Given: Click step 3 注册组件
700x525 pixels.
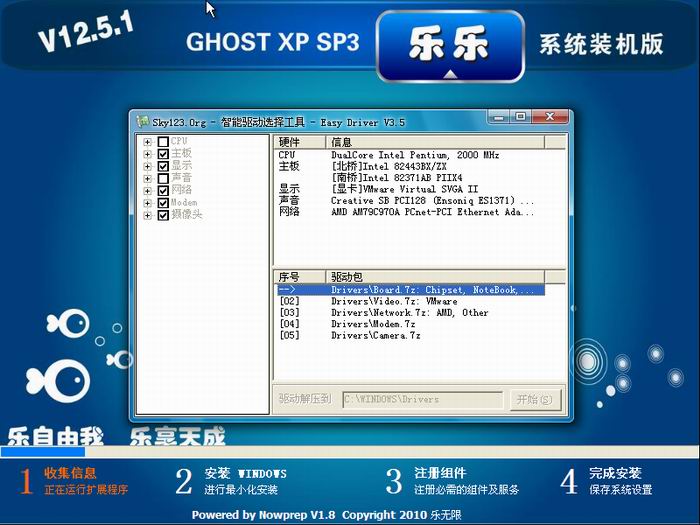Looking at the screenshot, I should (x=452, y=481).
